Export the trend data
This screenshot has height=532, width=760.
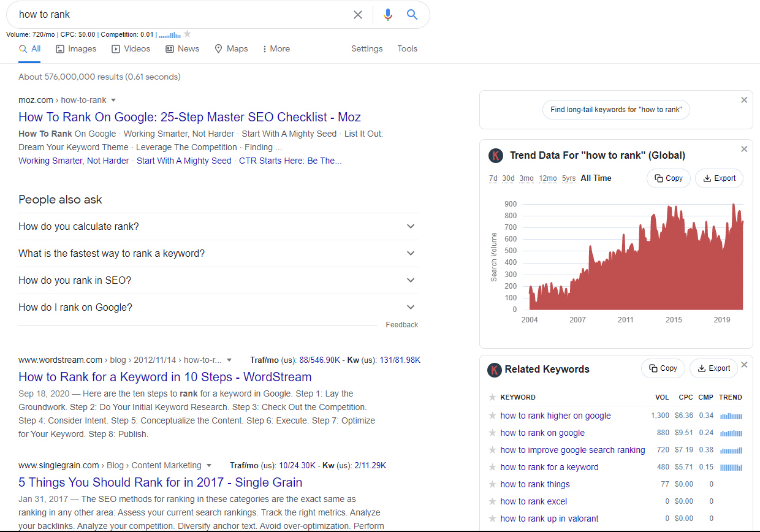tap(720, 178)
